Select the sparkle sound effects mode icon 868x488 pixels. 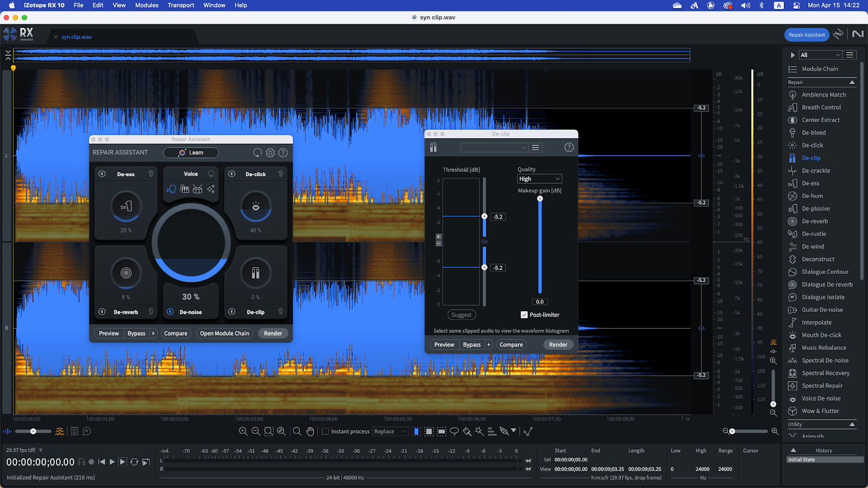coord(211,189)
